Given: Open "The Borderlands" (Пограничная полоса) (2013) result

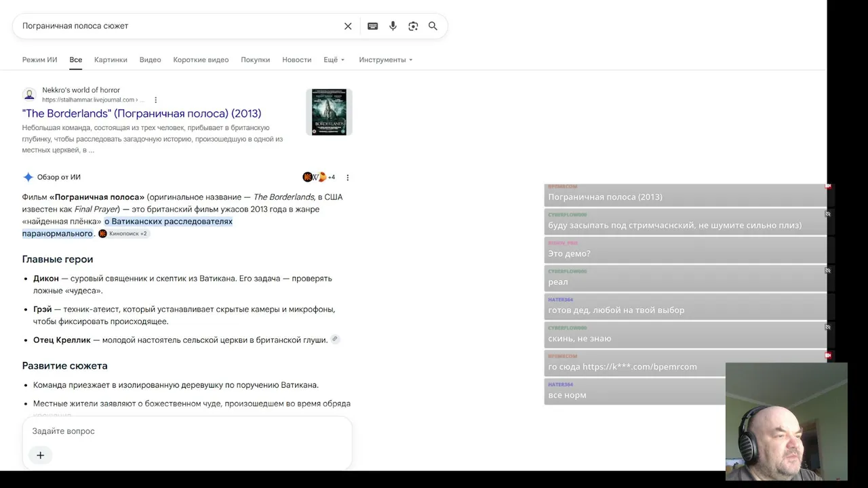Looking at the screenshot, I should 142,114.
